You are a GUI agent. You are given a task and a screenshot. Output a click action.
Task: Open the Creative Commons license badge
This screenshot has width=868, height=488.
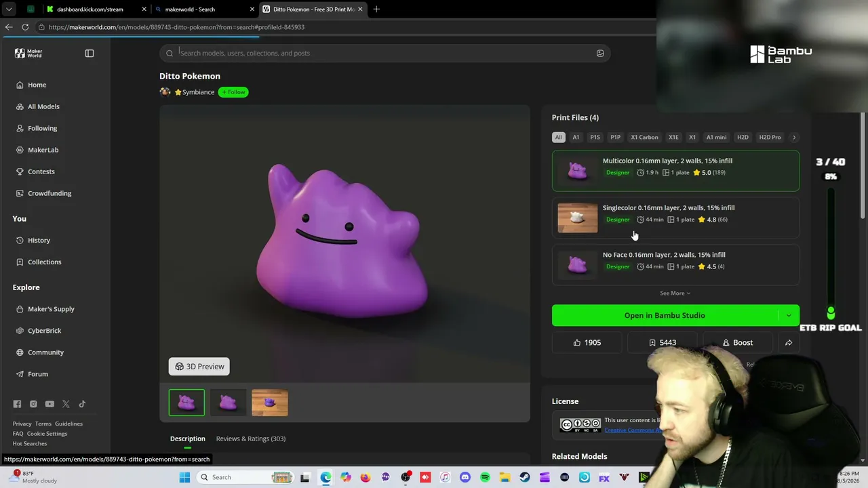[580, 425]
